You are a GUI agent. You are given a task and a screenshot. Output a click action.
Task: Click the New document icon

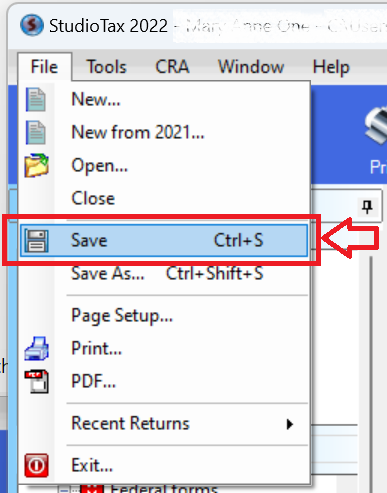[x=36, y=99]
